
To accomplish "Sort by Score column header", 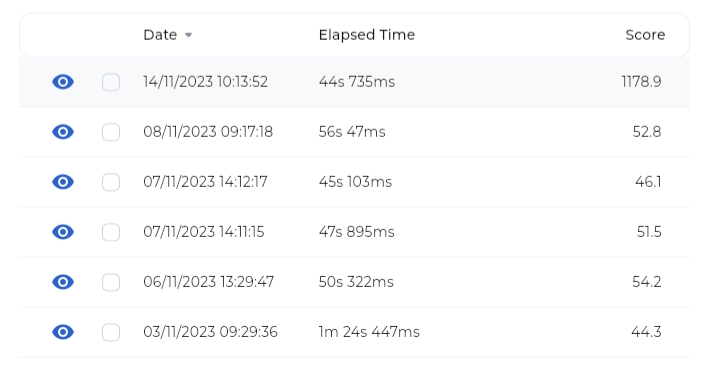I will [x=645, y=35].
